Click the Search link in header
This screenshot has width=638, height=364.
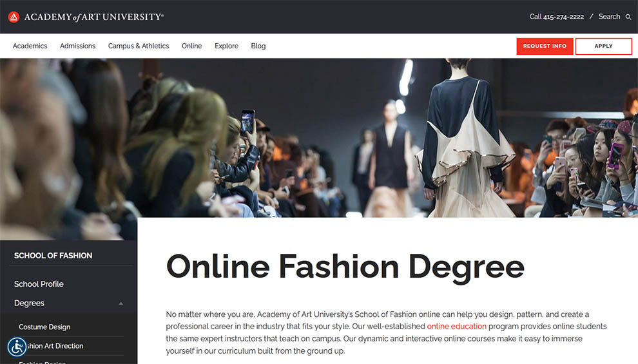tap(609, 17)
